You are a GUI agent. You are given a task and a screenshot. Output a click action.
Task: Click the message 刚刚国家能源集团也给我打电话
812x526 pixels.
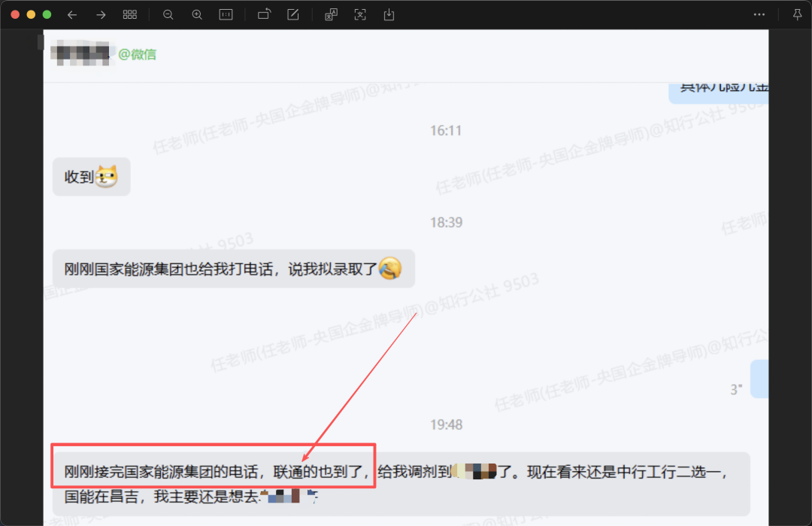[x=234, y=269]
